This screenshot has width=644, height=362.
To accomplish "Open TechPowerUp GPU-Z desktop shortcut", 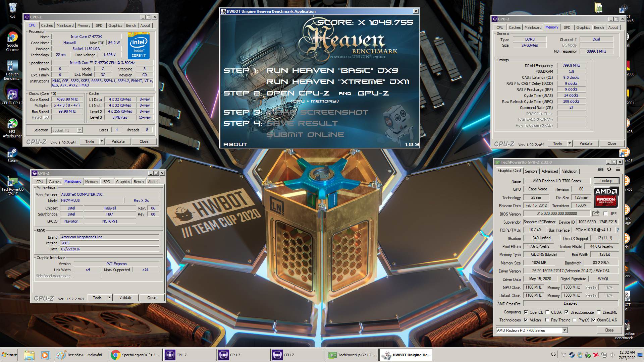I will 12,186.
